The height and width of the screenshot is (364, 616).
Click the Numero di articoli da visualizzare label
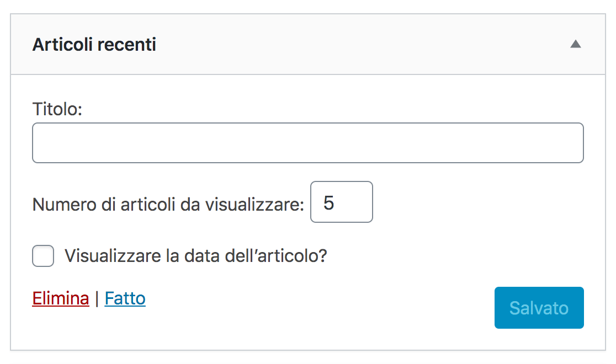(x=168, y=205)
